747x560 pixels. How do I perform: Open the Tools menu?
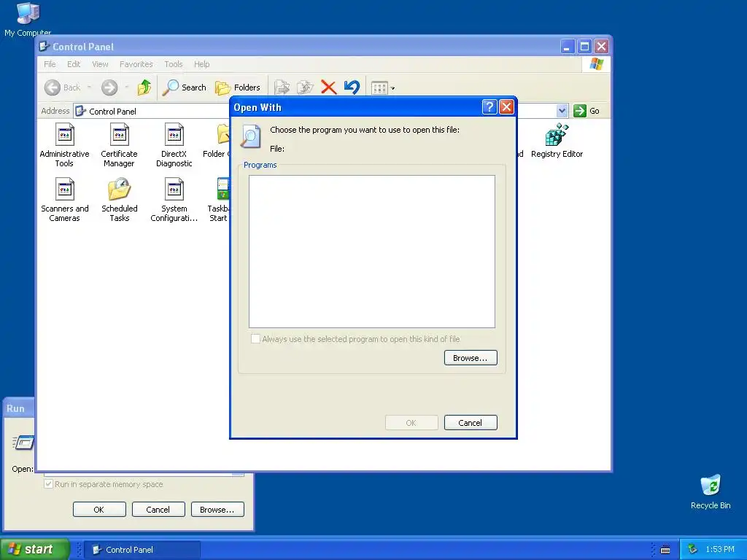174,64
